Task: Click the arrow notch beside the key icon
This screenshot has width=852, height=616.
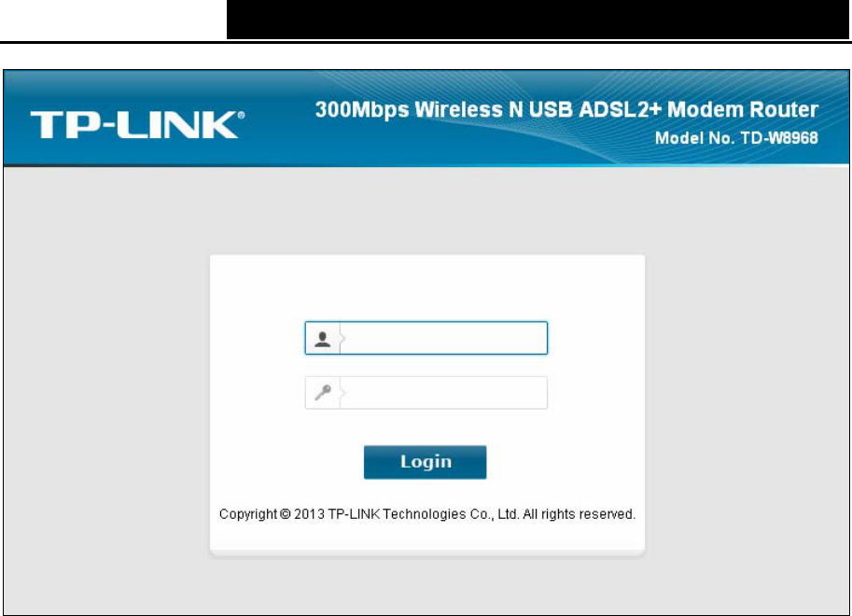Action: point(342,392)
